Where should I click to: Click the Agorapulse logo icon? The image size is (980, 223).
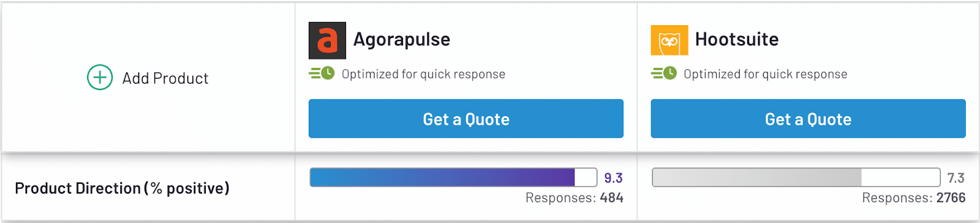327,40
